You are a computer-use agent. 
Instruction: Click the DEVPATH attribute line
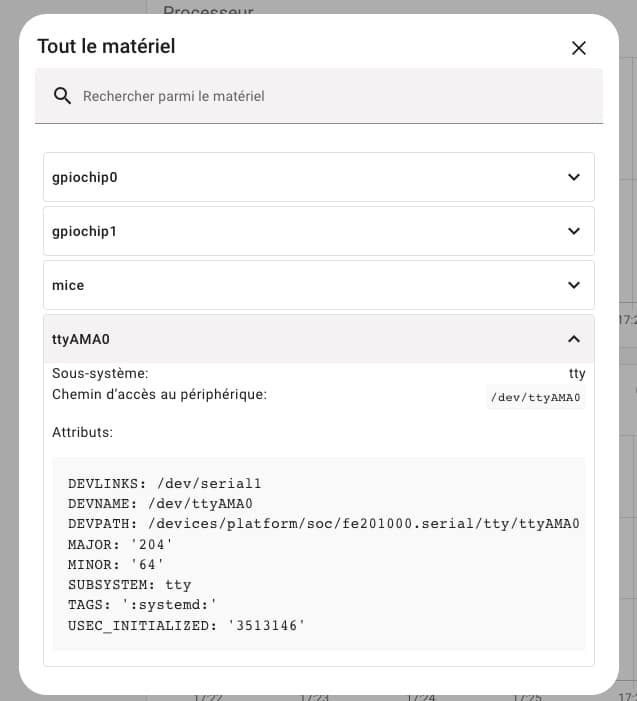point(324,524)
